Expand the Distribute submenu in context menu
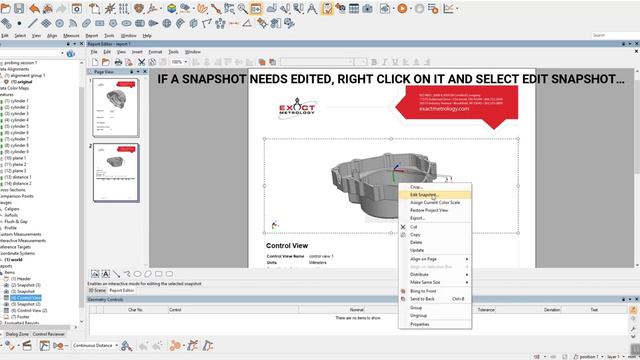The height and width of the screenshot is (360, 640). (435, 275)
